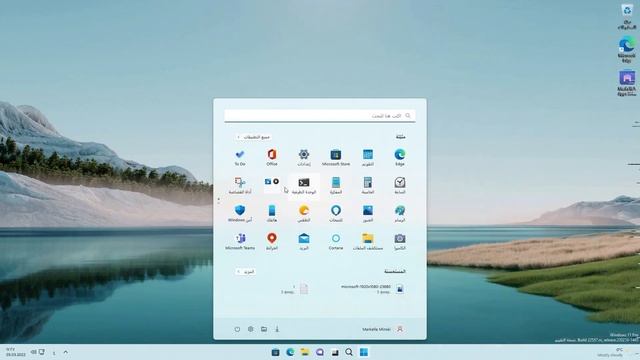This screenshot has width=640, height=360.
Task: Click the Start button on taskbar
Action: (364, 352)
